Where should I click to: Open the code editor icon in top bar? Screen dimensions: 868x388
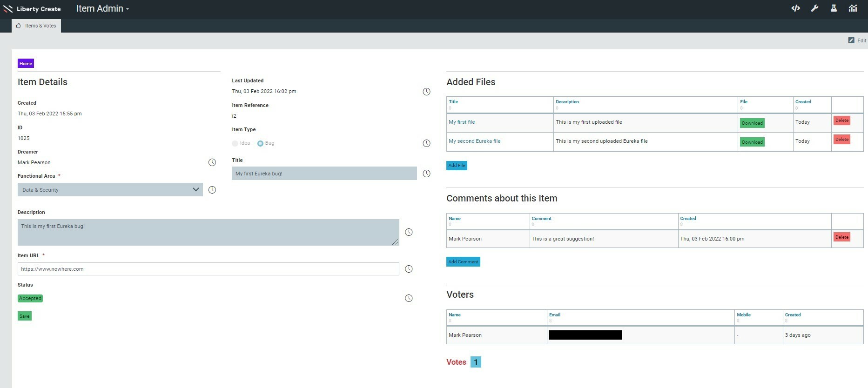[795, 8]
